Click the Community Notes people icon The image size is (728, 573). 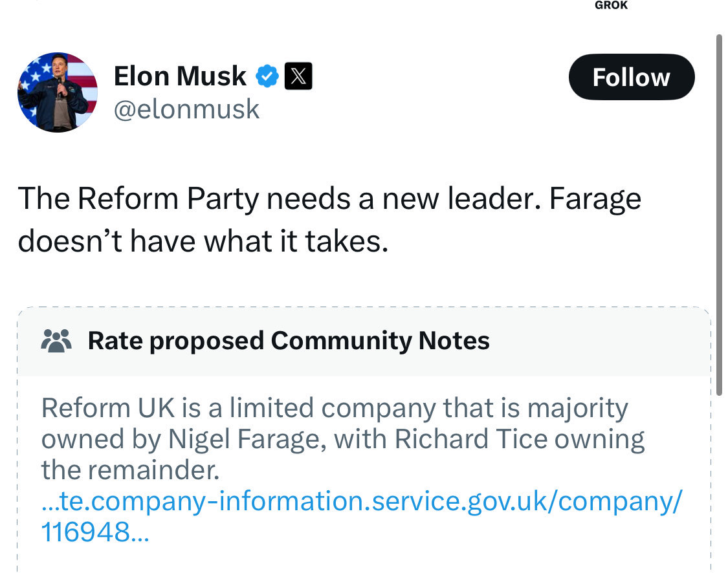click(x=56, y=340)
